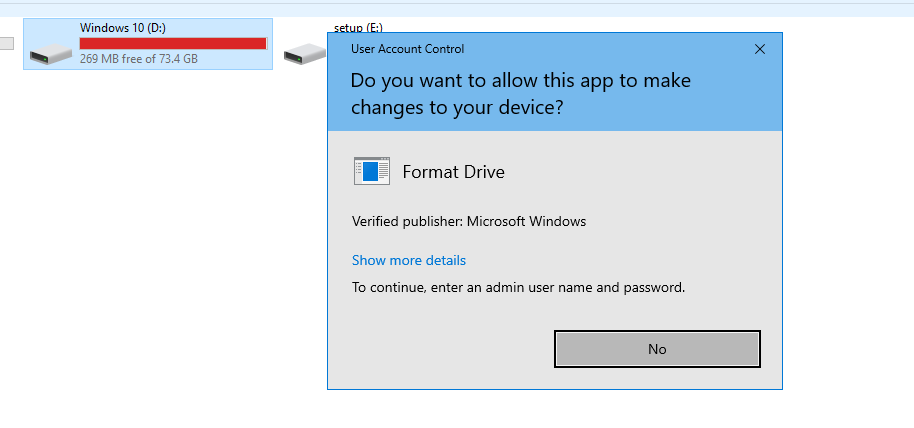The image size is (914, 428).
Task: Click the "Verified publisher" label
Action: [x=407, y=221]
